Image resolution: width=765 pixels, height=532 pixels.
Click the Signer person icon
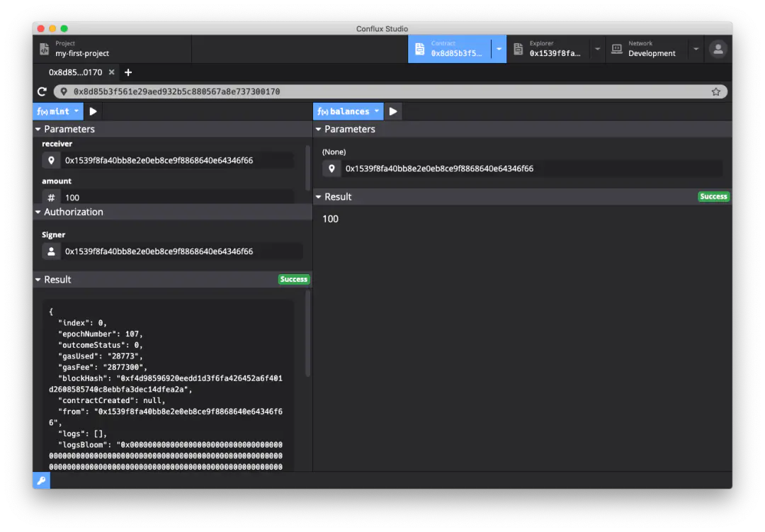[51, 251]
